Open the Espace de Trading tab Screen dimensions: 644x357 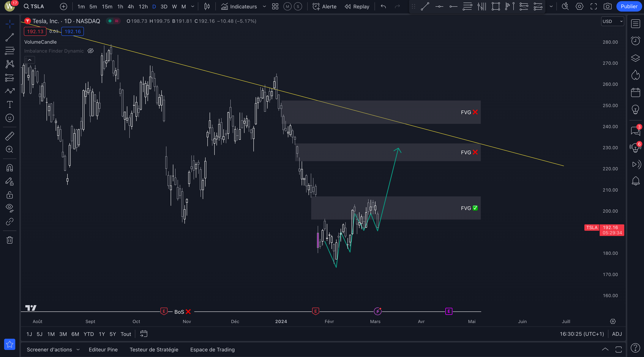point(212,350)
